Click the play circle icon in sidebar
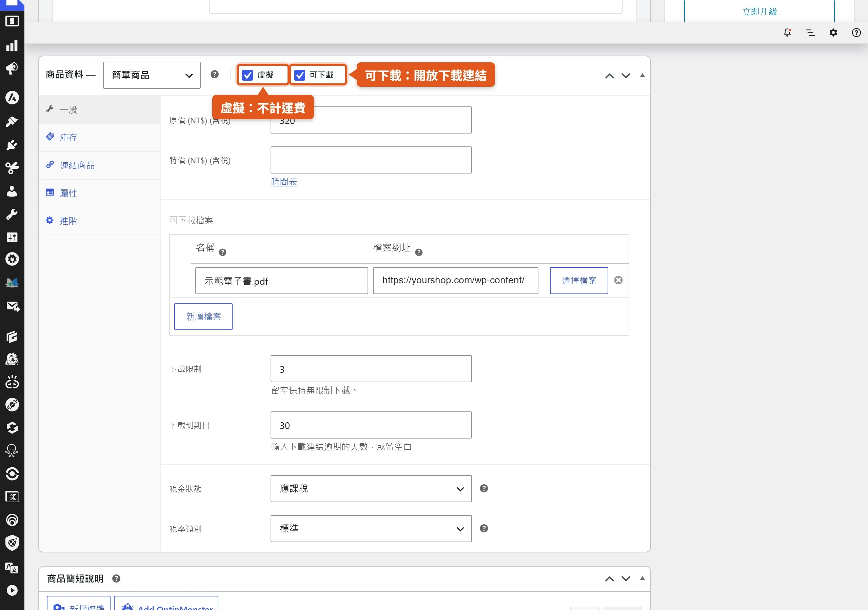The width and height of the screenshot is (868, 610). click(12, 590)
